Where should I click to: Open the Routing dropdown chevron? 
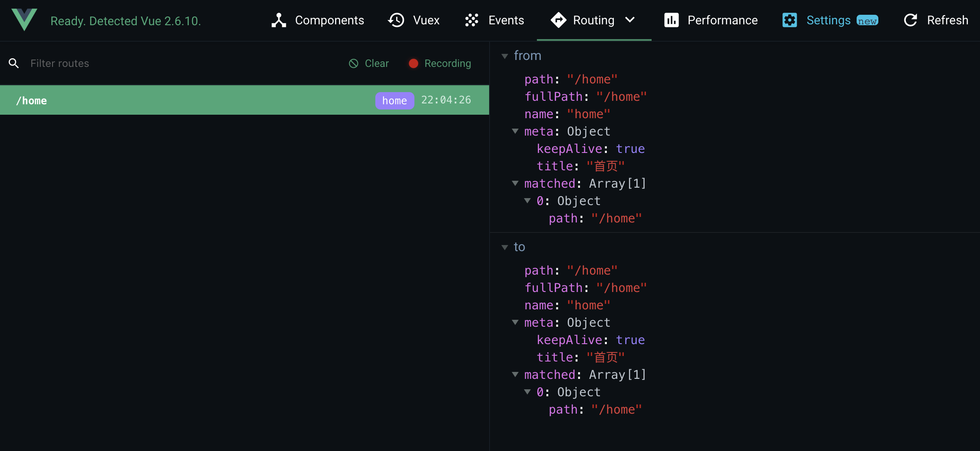point(630,20)
